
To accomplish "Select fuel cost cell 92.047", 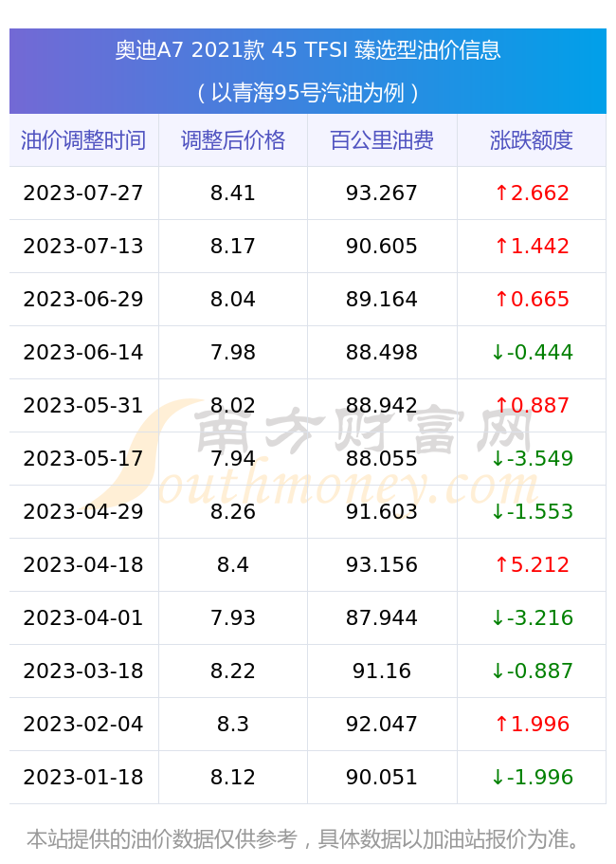I will (382, 724).
